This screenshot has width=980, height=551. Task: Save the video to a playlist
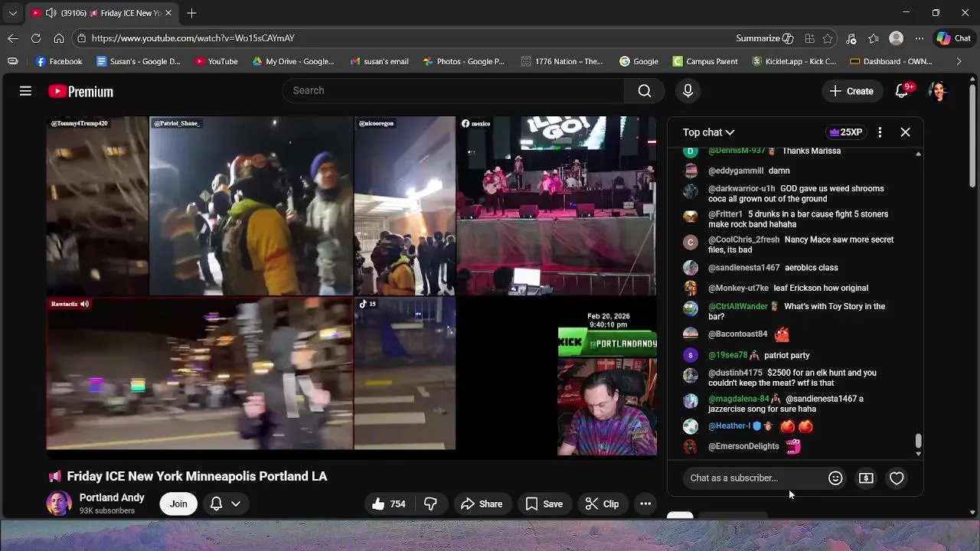pos(544,504)
